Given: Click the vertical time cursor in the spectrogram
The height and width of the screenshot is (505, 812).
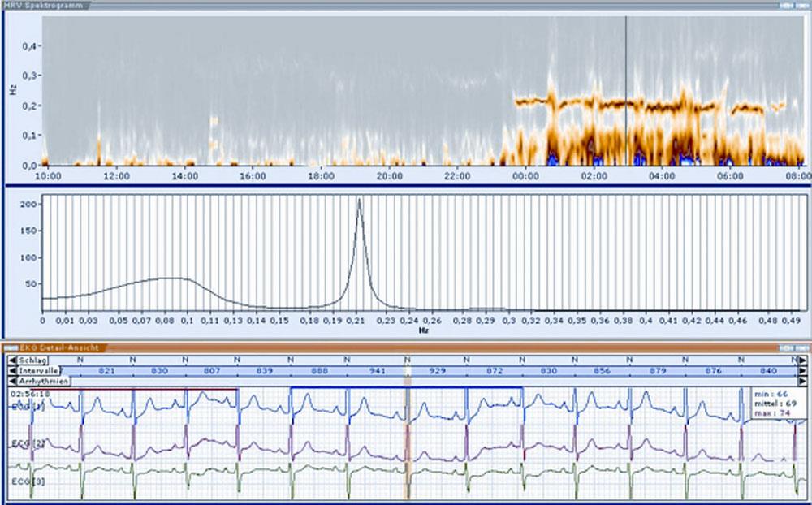Looking at the screenshot, I should click(626, 89).
